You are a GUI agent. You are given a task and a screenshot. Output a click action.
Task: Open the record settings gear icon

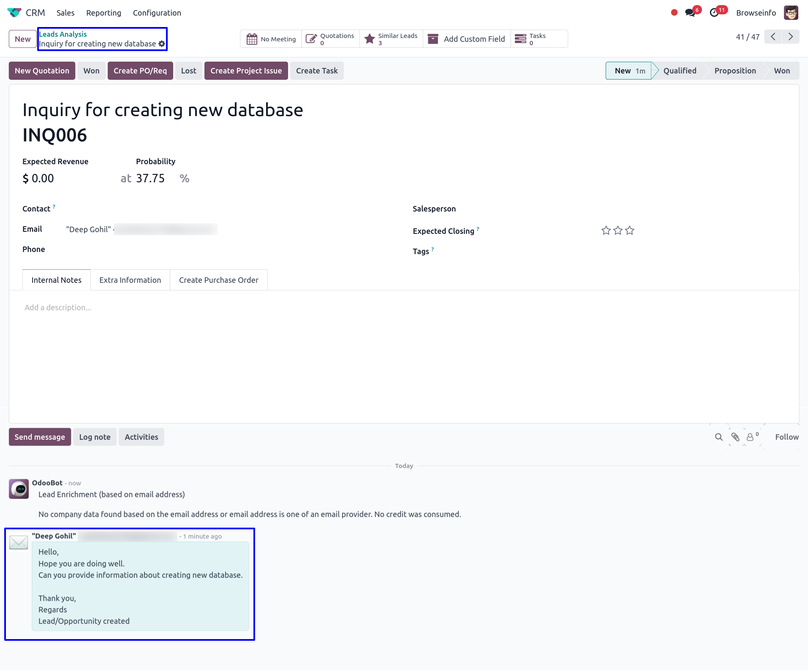[x=162, y=44]
